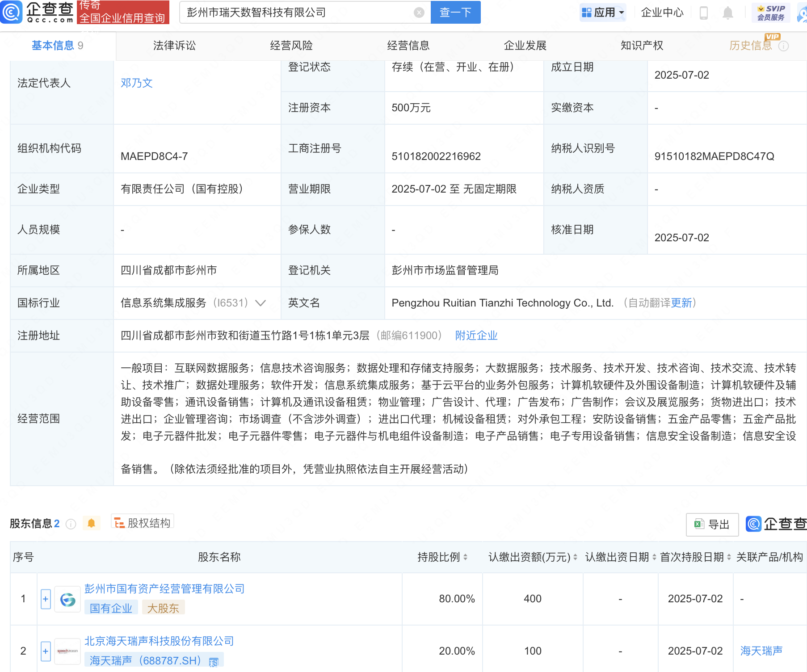This screenshot has height=672, width=807.
Task: Clear the search box text
Action: [419, 13]
